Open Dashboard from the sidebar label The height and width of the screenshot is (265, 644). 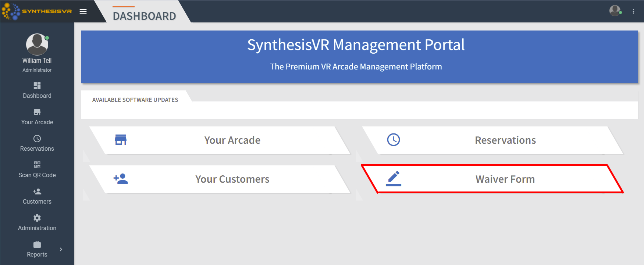click(37, 96)
